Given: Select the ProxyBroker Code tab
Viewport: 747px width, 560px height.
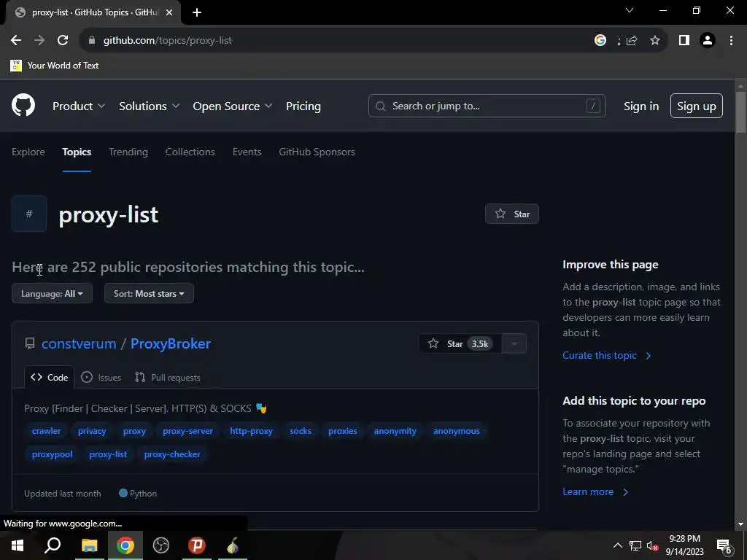Looking at the screenshot, I should (x=49, y=377).
